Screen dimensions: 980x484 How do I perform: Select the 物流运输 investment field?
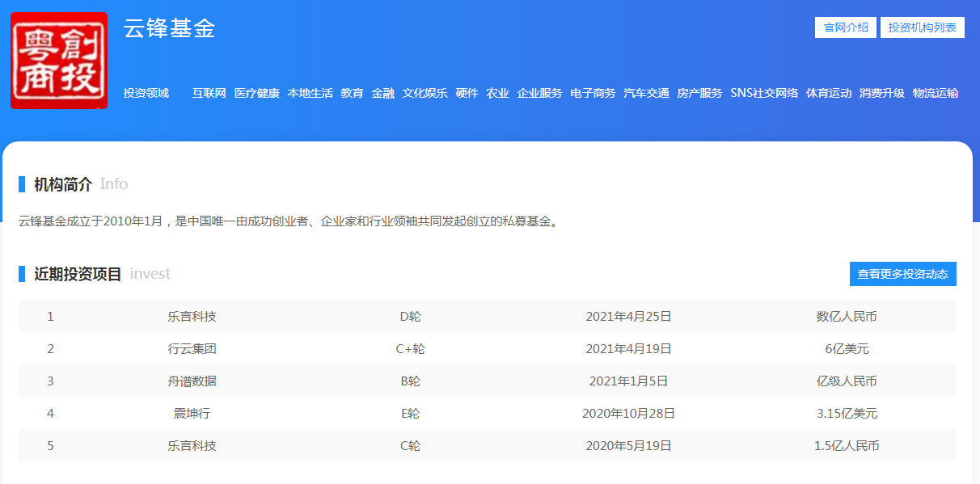coord(936,93)
